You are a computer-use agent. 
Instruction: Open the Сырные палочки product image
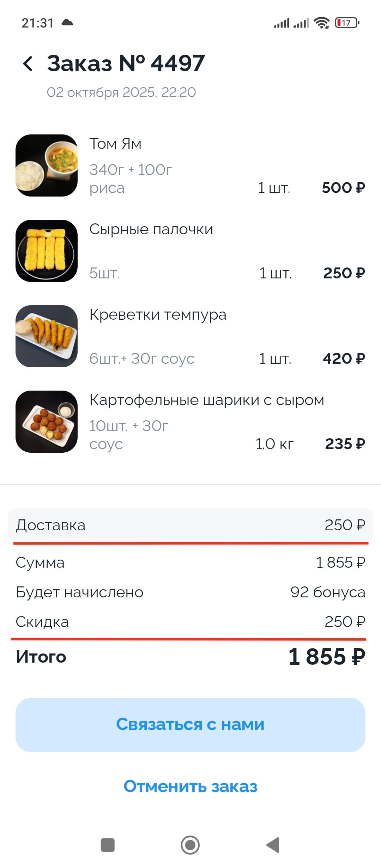(47, 251)
